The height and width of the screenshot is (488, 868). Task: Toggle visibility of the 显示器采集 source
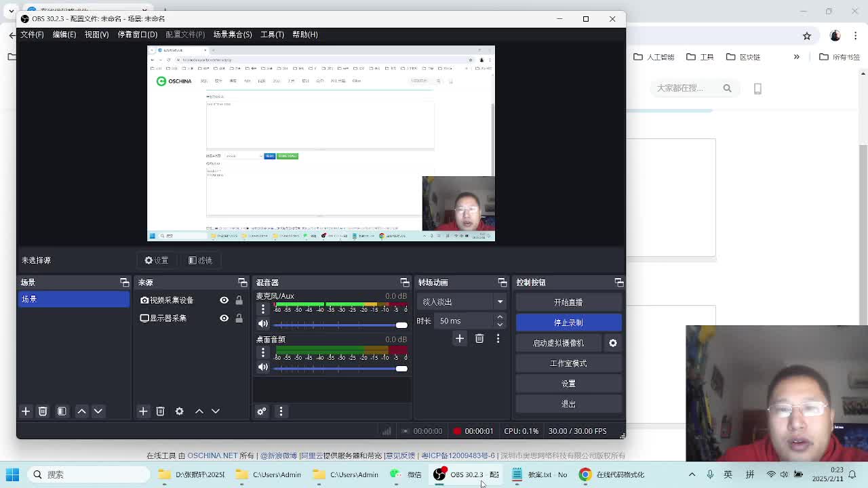coord(224,318)
